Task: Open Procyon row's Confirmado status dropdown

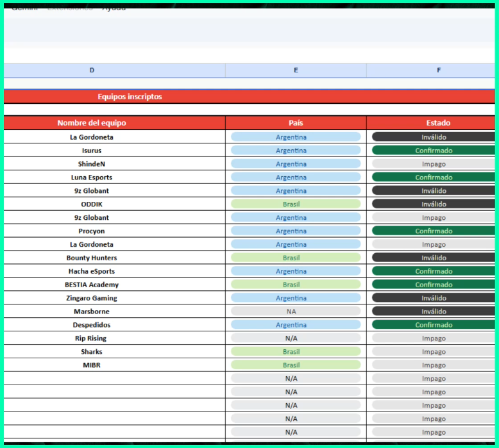Action: pos(434,231)
